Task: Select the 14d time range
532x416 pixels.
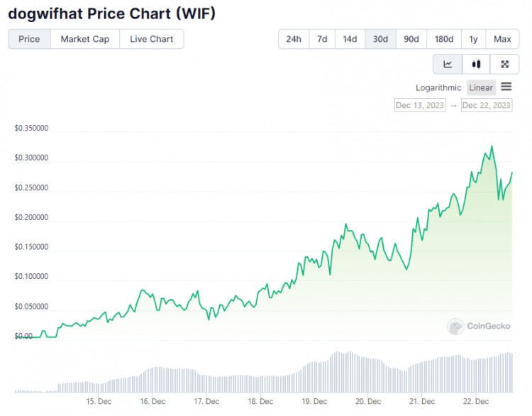Action: coord(350,39)
